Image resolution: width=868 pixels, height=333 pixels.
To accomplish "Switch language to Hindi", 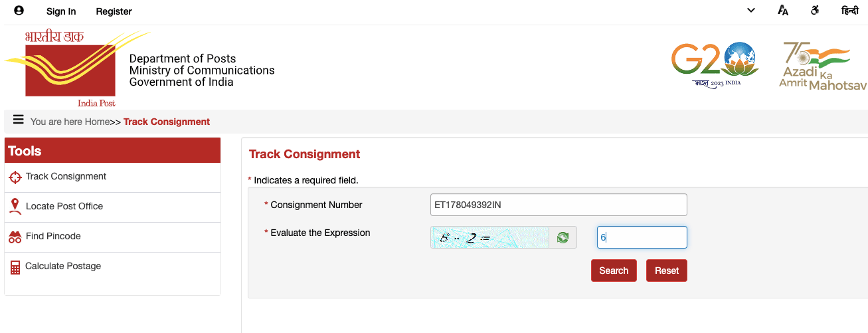I will pyautogui.click(x=850, y=11).
